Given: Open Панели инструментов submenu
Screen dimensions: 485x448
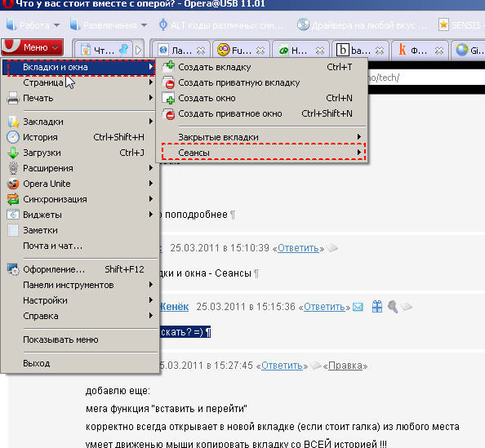Looking at the screenshot, I should [x=81, y=285].
